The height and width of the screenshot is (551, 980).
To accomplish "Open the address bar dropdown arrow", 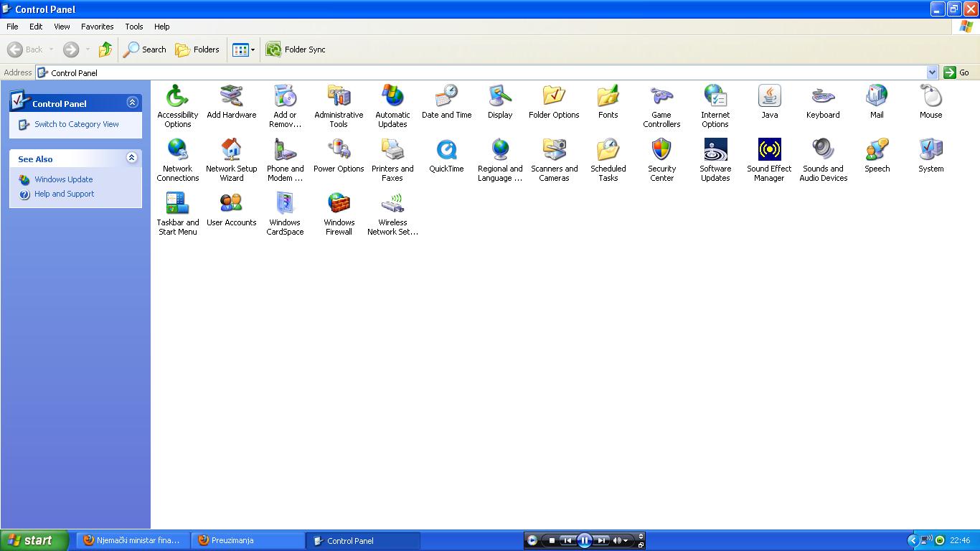I will tap(932, 72).
